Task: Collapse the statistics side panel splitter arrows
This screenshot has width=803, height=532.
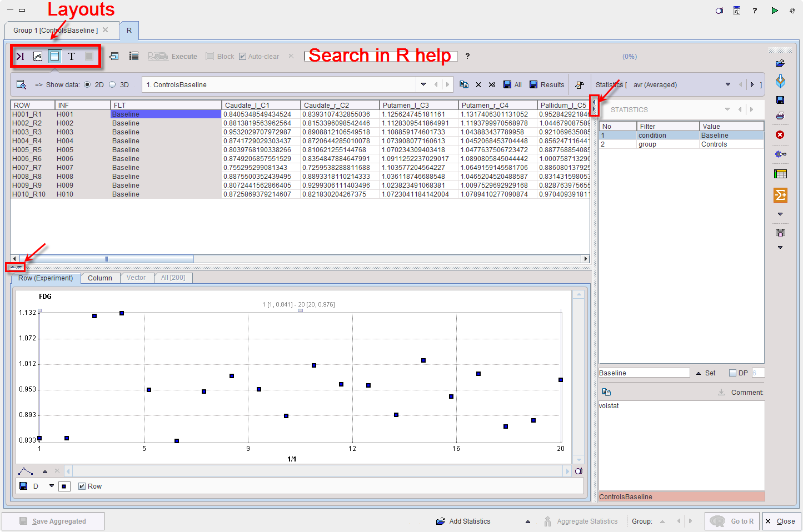Action: click(x=594, y=105)
